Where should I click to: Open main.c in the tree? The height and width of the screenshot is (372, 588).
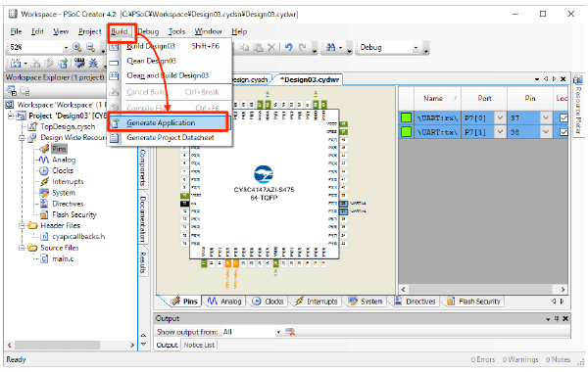63,258
